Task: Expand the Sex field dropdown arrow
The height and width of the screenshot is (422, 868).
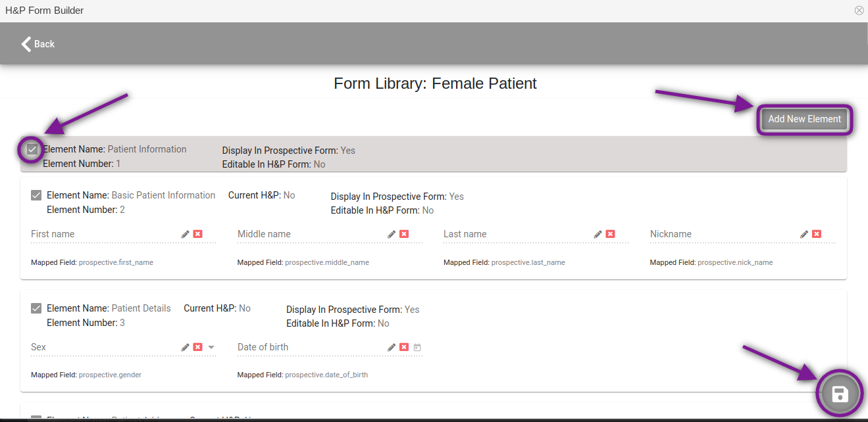Action: (x=211, y=347)
